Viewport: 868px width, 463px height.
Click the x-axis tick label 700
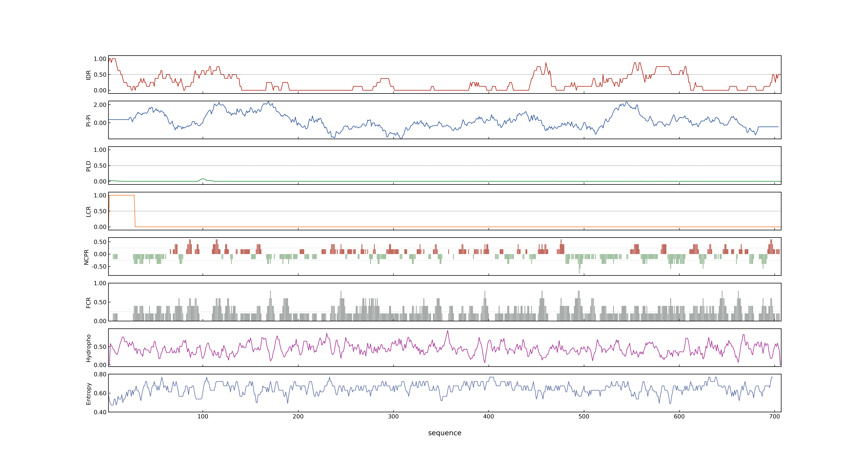[x=775, y=416]
